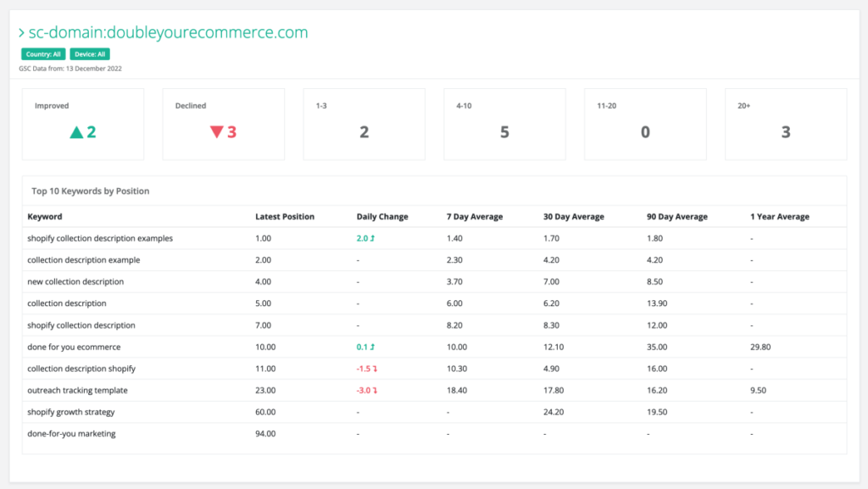Sort by Daily Change column header
The width and height of the screenshot is (868, 489).
tap(382, 217)
